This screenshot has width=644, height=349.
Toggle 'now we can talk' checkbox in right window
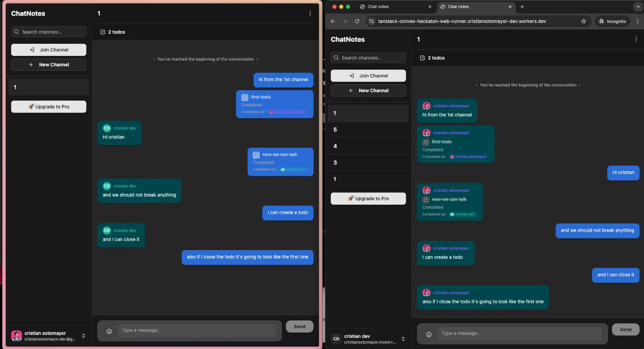coord(426,199)
